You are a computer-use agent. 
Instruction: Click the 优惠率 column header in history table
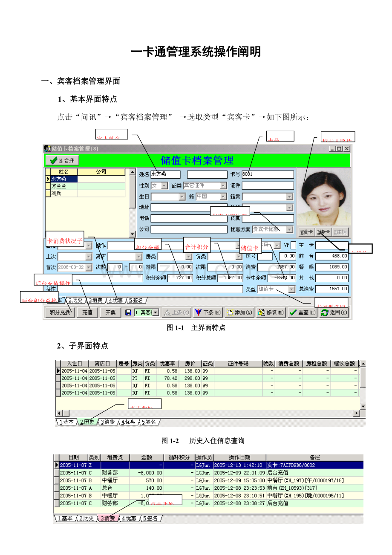coord(167,364)
